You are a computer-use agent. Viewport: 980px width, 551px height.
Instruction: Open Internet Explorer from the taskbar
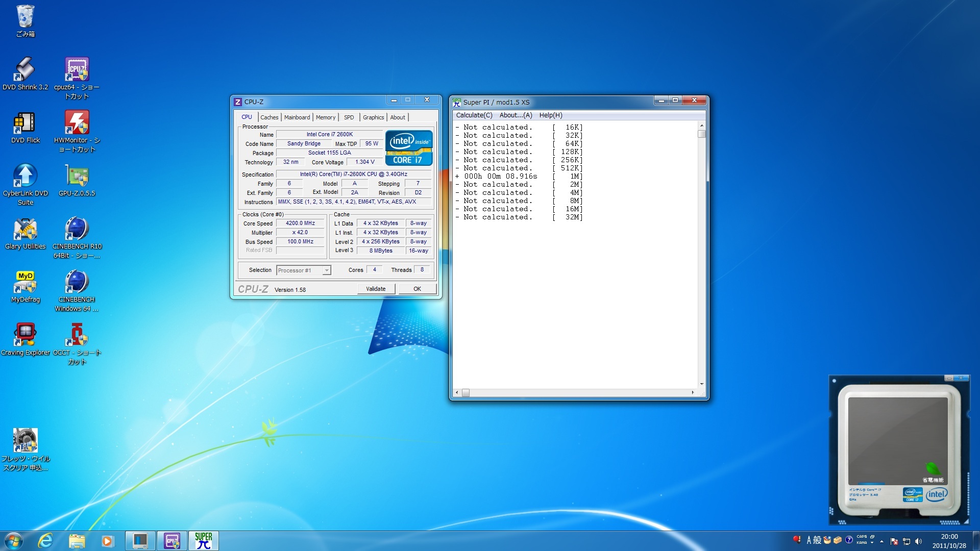coord(45,541)
